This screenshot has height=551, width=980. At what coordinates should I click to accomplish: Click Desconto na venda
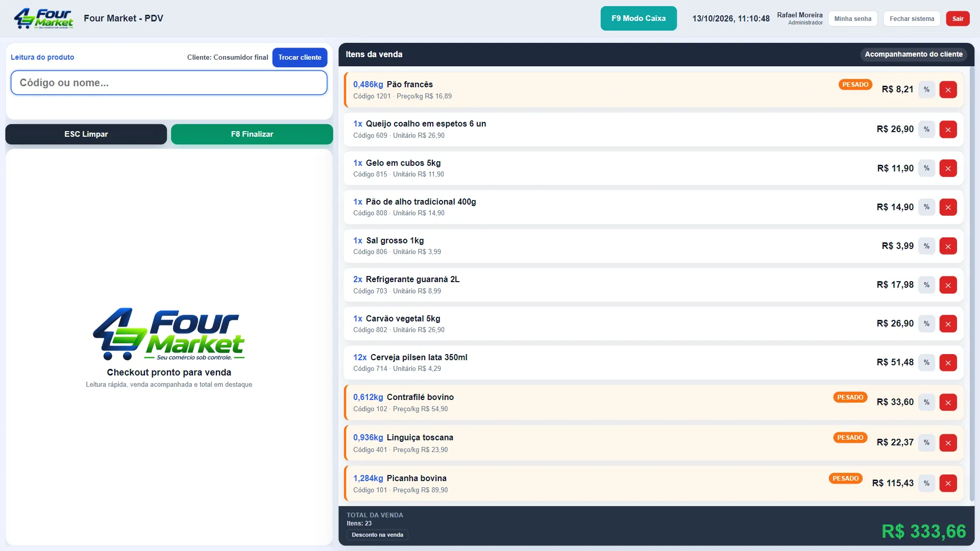point(377,535)
